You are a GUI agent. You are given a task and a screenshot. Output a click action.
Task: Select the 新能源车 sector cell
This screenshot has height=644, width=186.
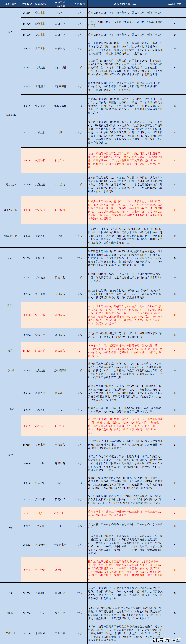pos(11,115)
